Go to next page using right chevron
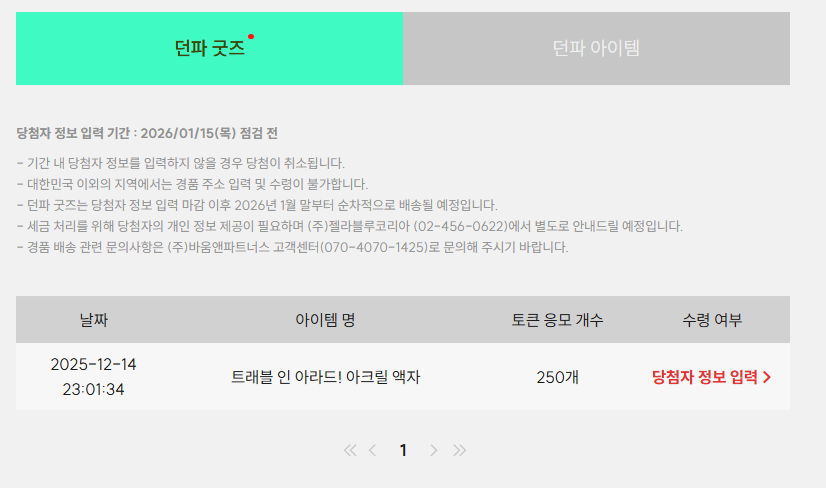Image resolution: width=826 pixels, height=488 pixels. [433, 450]
